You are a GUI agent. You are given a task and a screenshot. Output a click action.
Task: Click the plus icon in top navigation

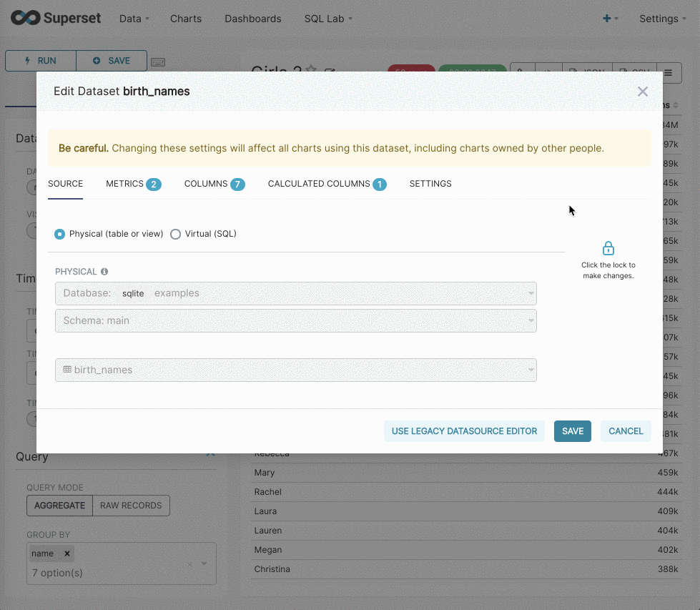(x=607, y=19)
